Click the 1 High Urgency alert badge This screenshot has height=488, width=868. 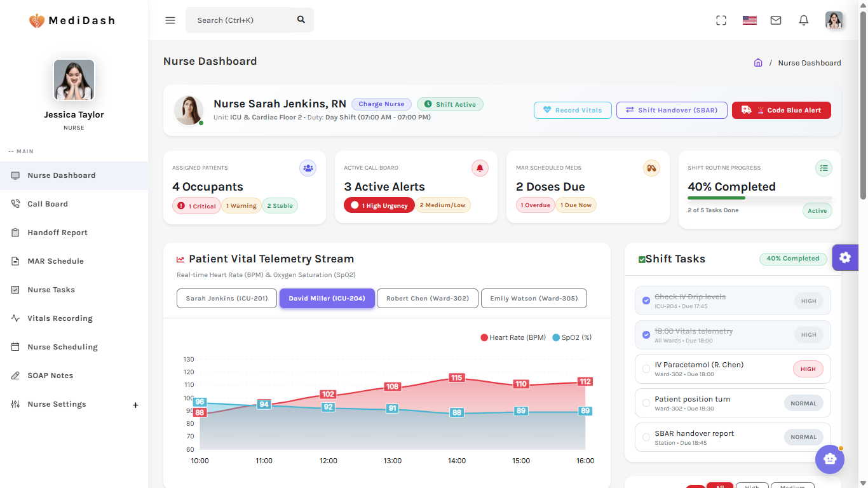379,205
